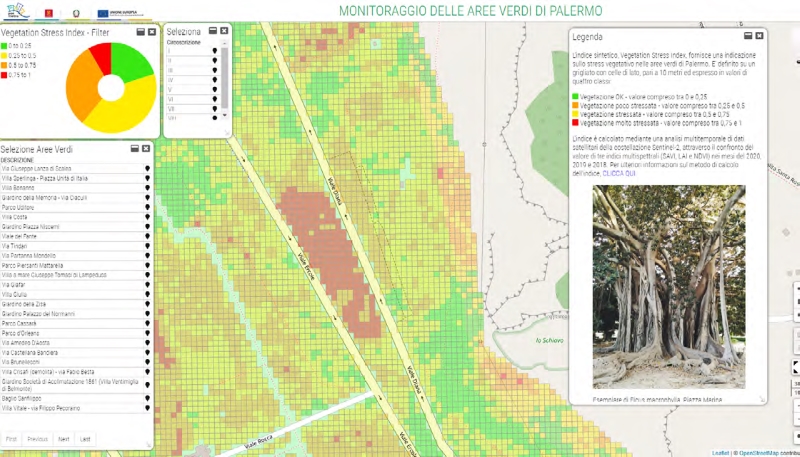Screen dimensions: 800x457
Task: Click the marker icon for Via Brunelleschi
Action: coord(147,363)
